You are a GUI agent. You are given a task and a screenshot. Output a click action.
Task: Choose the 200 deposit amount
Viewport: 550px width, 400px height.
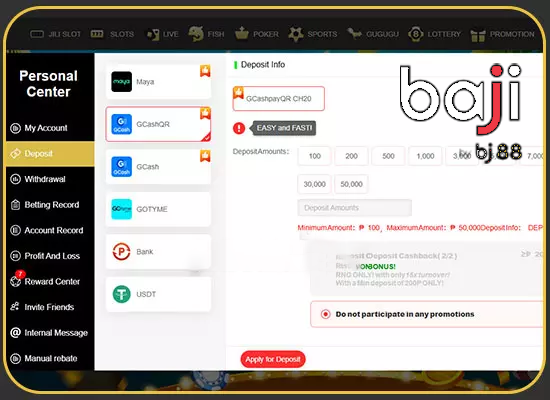click(351, 156)
